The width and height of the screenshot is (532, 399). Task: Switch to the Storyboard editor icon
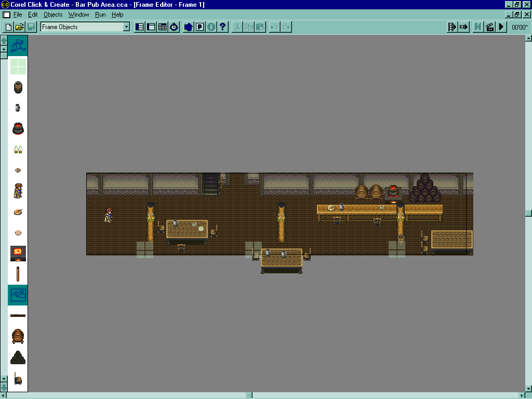click(140, 27)
